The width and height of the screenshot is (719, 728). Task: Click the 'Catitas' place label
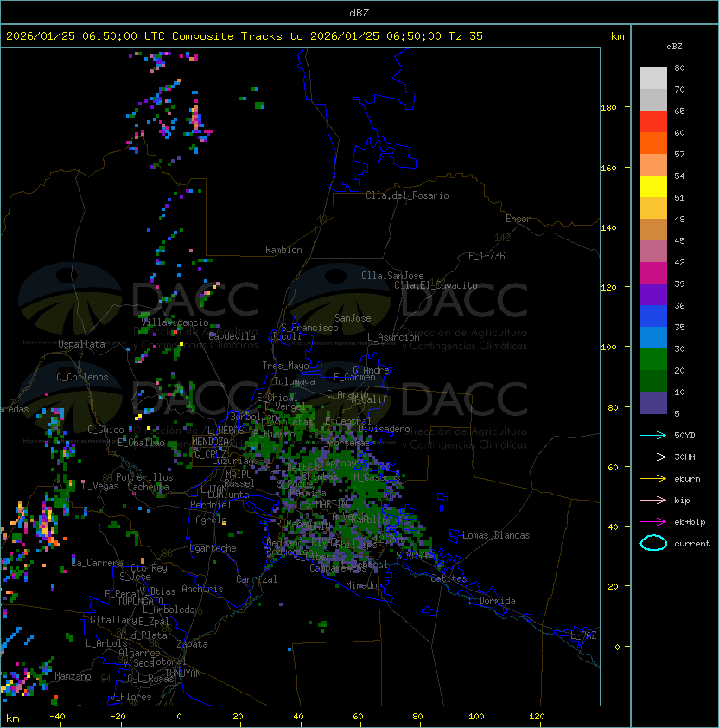[449, 578]
